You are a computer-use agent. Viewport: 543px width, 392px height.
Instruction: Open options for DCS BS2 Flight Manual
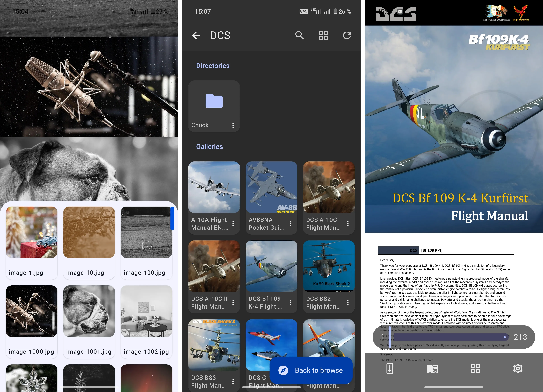click(348, 303)
